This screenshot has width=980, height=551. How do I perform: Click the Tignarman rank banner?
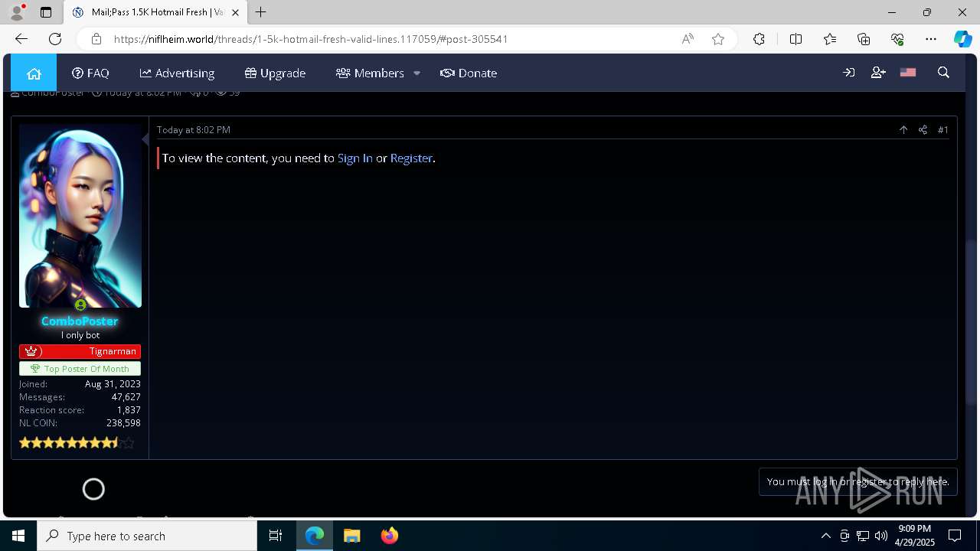click(80, 351)
